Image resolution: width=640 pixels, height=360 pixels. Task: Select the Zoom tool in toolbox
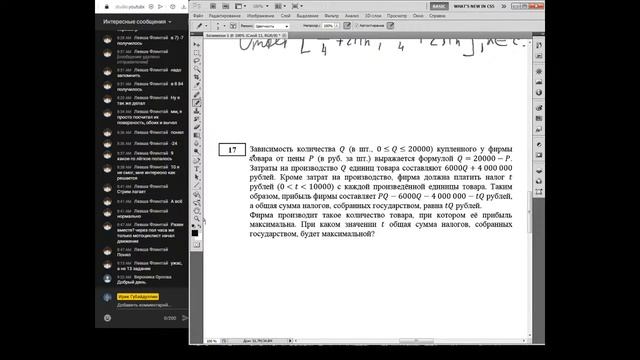pyautogui.click(x=197, y=219)
